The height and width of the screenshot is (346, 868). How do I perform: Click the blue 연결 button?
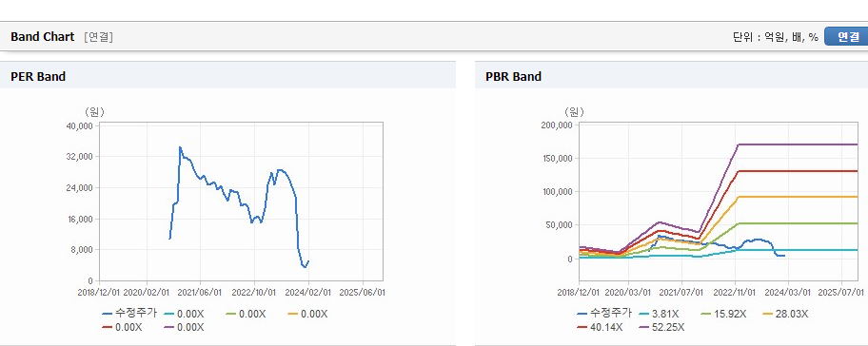click(846, 37)
